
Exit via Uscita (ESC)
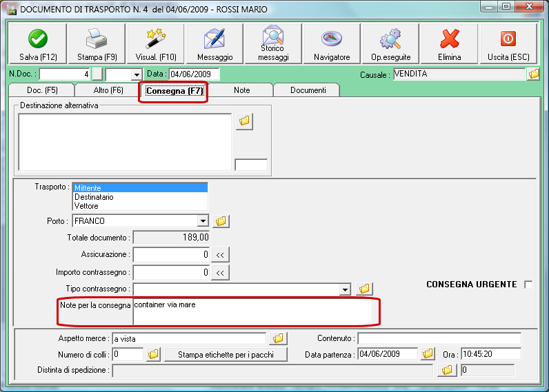[x=508, y=43]
